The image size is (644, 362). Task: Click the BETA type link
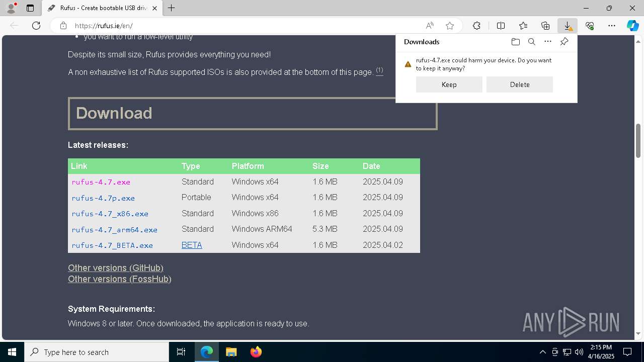[192, 245]
